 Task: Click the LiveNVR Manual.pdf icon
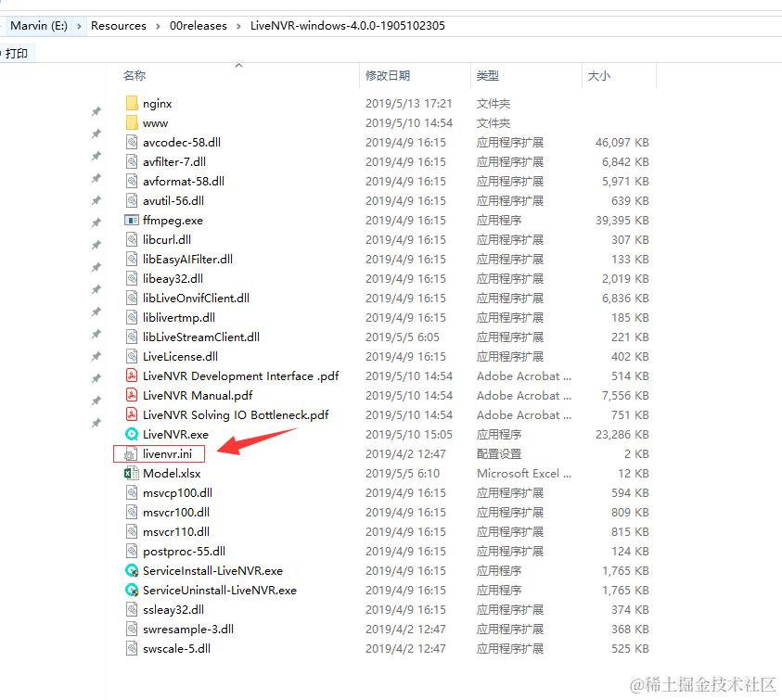point(132,395)
